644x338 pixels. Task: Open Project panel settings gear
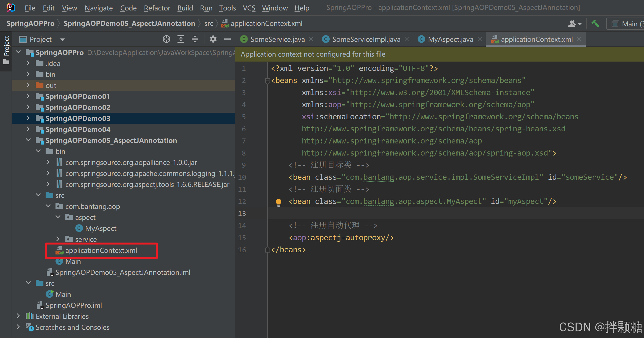coord(213,39)
